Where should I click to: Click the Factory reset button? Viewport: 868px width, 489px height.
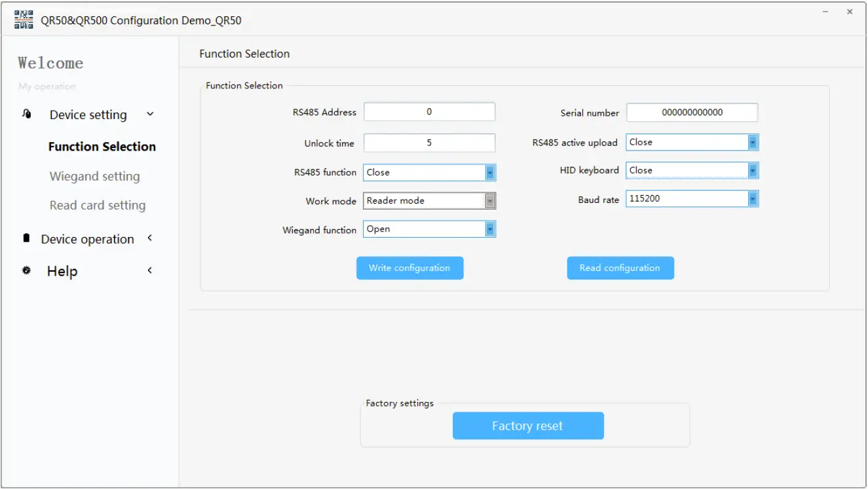[x=528, y=426]
